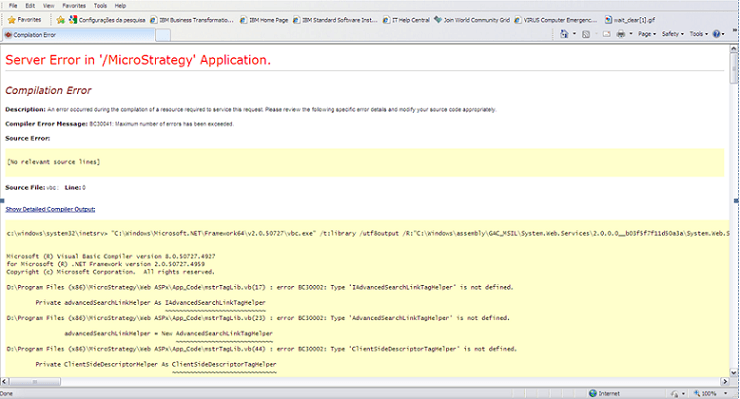Click the 'Microsoft (R) Visual Basic Compiler version' line
The width and height of the screenshot is (740, 399).
click(x=111, y=256)
